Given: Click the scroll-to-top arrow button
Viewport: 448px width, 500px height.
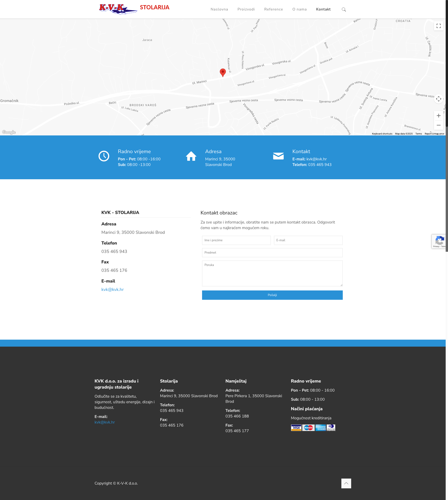Looking at the screenshot, I should pyautogui.click(x=346, y=483).
